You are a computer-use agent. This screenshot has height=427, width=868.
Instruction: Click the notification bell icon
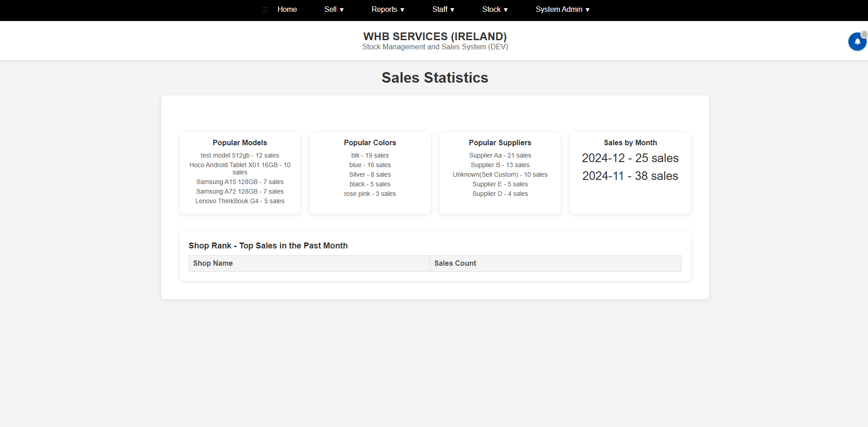857,42
